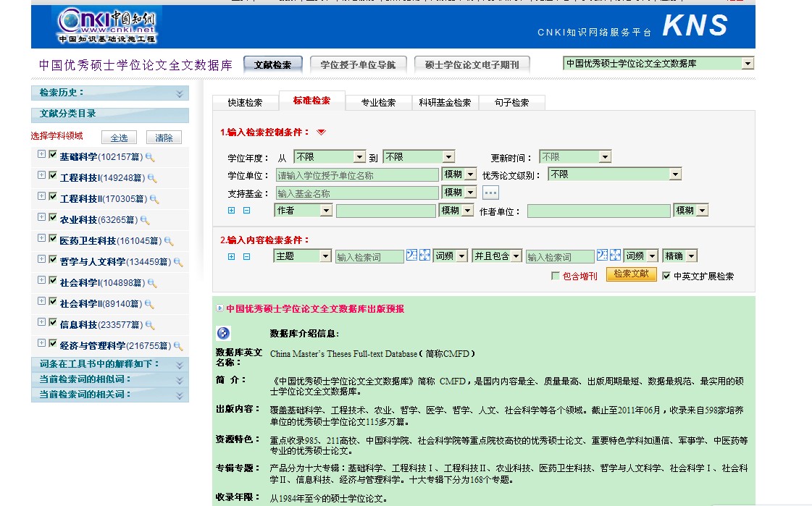Click the 文献检索 button
812x506 pixels.
tap(273, 64)
